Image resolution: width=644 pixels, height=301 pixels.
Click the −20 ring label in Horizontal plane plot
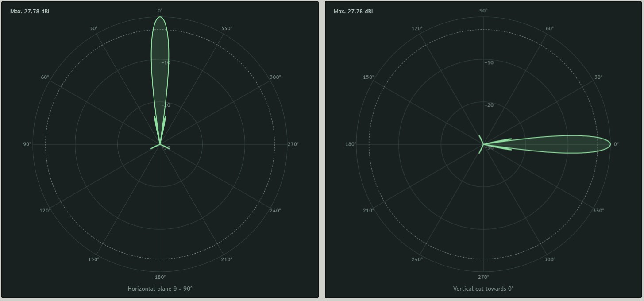[166, 105]
